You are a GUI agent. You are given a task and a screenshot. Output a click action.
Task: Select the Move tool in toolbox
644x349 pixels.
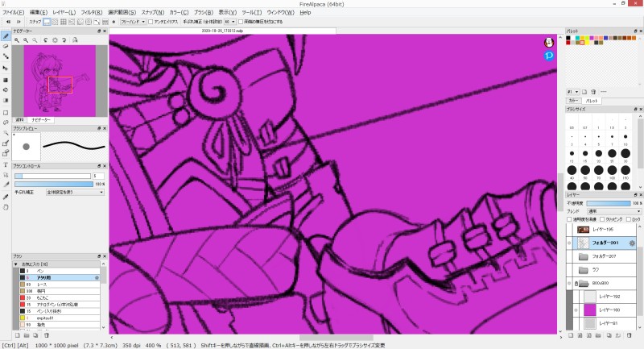point(6,69)
